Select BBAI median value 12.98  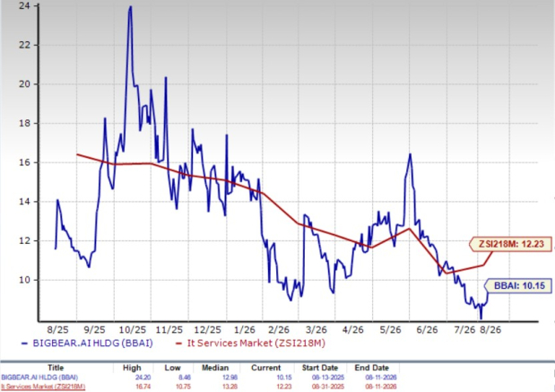[230, 378]
